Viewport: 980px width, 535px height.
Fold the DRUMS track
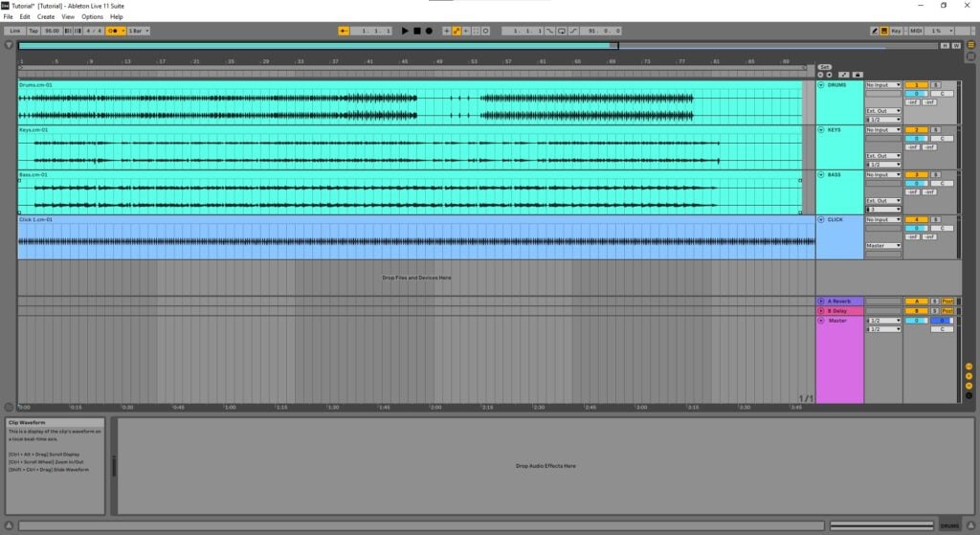click(821, 85)
